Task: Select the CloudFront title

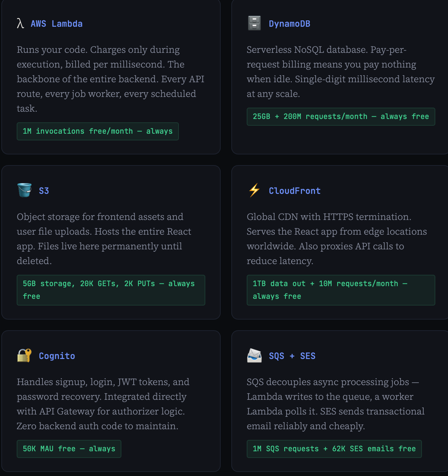Action: [295, 191]
